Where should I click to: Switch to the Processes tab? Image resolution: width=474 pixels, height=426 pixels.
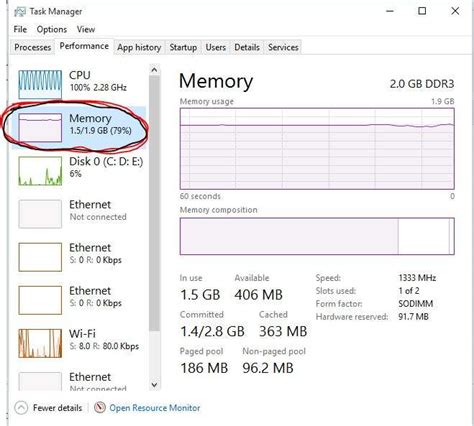point(33,47)
